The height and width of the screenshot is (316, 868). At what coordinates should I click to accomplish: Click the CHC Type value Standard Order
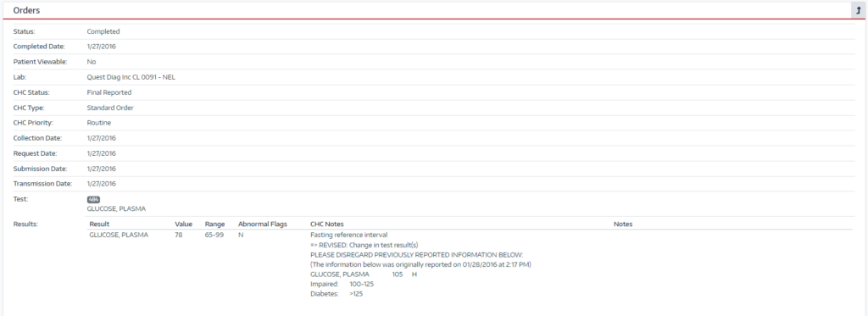pos(110,108)
